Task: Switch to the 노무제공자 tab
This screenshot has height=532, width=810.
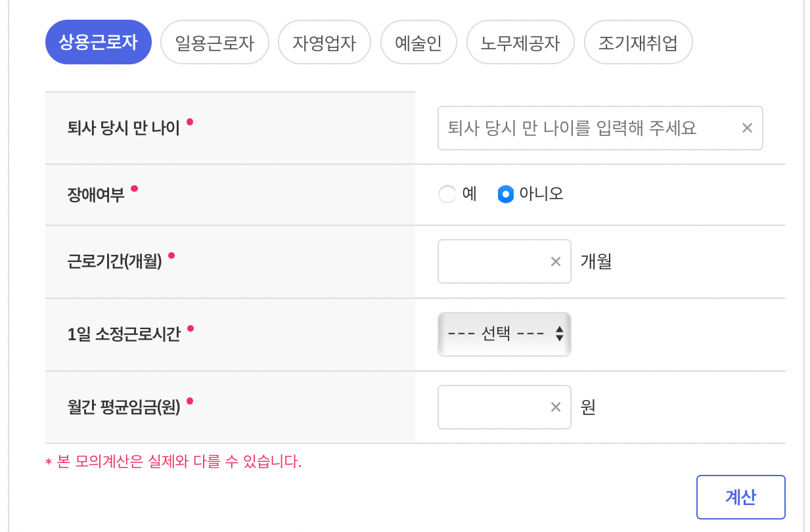Action: [x=520, y=41]
